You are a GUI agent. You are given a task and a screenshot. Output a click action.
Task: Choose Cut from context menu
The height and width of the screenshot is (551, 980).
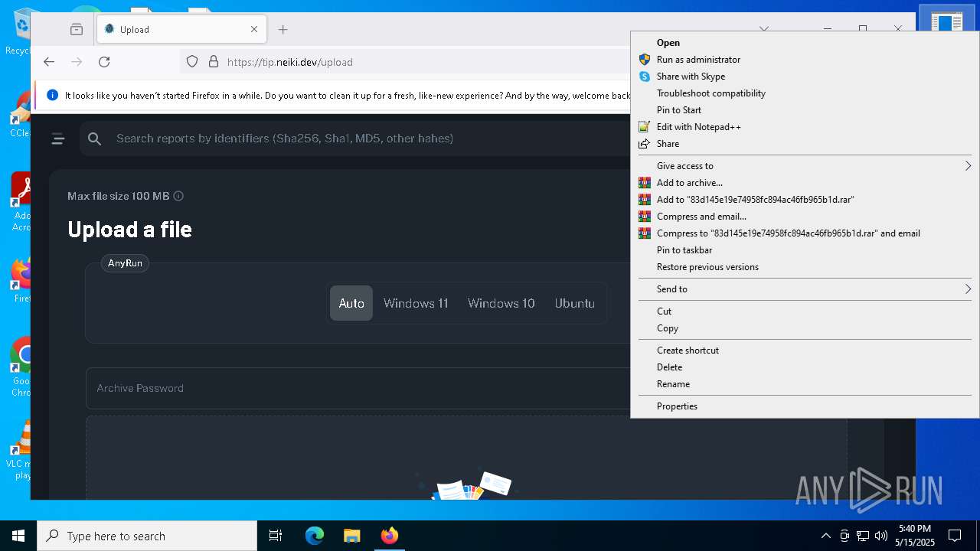coord(804,311)
